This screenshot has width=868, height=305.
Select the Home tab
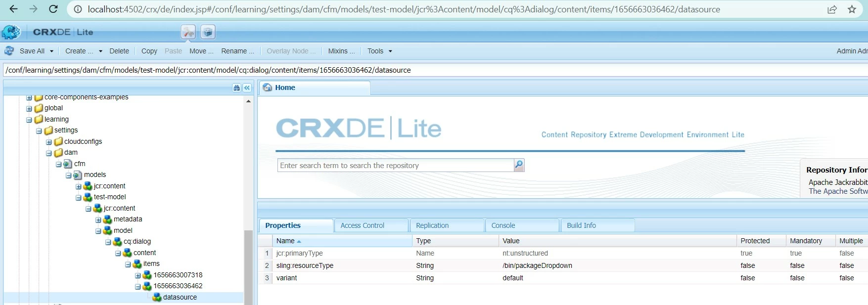[315, 87]
